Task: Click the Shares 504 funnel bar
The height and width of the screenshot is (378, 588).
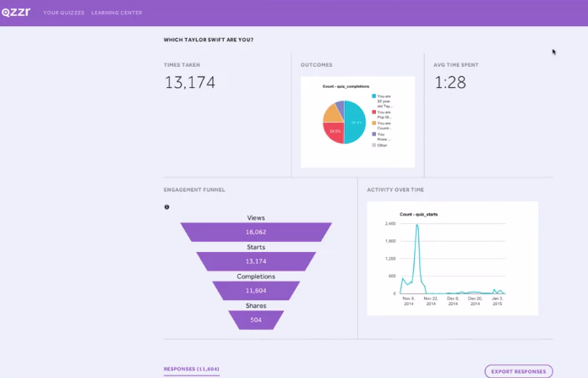Action: pos(256,320)
